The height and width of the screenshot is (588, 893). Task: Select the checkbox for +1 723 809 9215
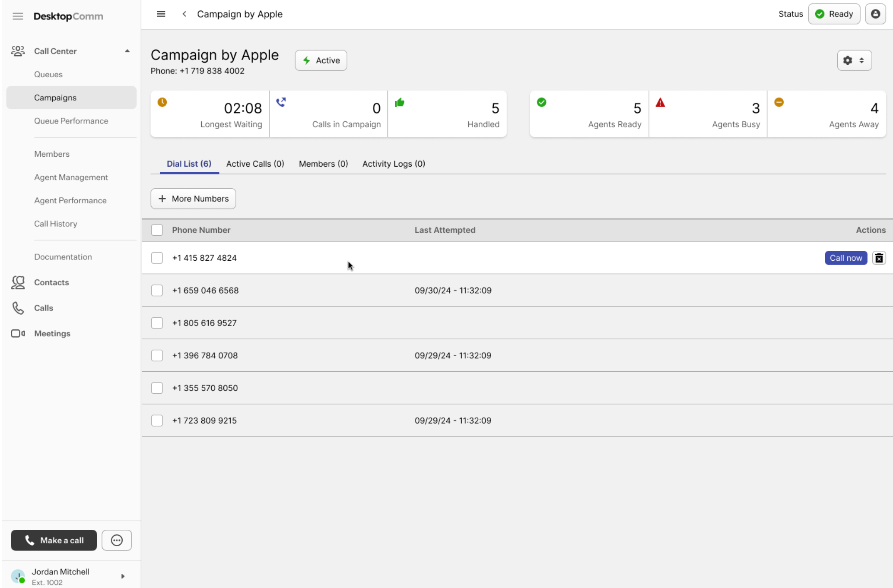pyautogui.click(x=157, y=420)
